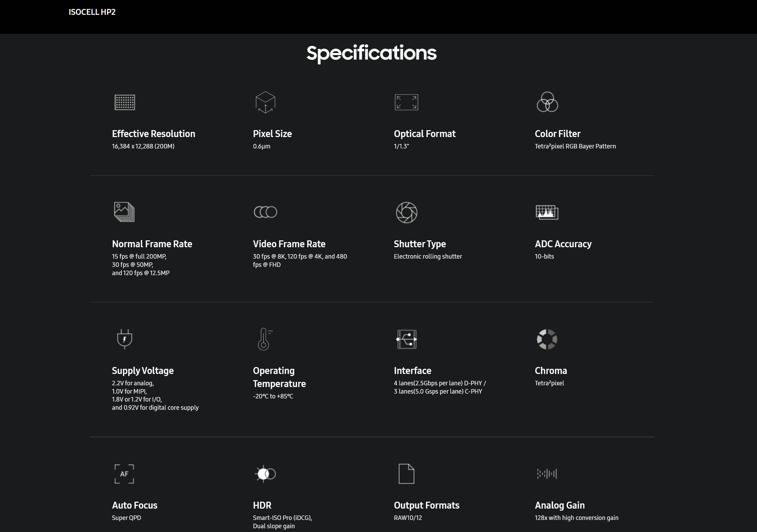Click the Specifications heading
Screen dimensions: 757x532
pyautogui.click(x=371, y=53)
